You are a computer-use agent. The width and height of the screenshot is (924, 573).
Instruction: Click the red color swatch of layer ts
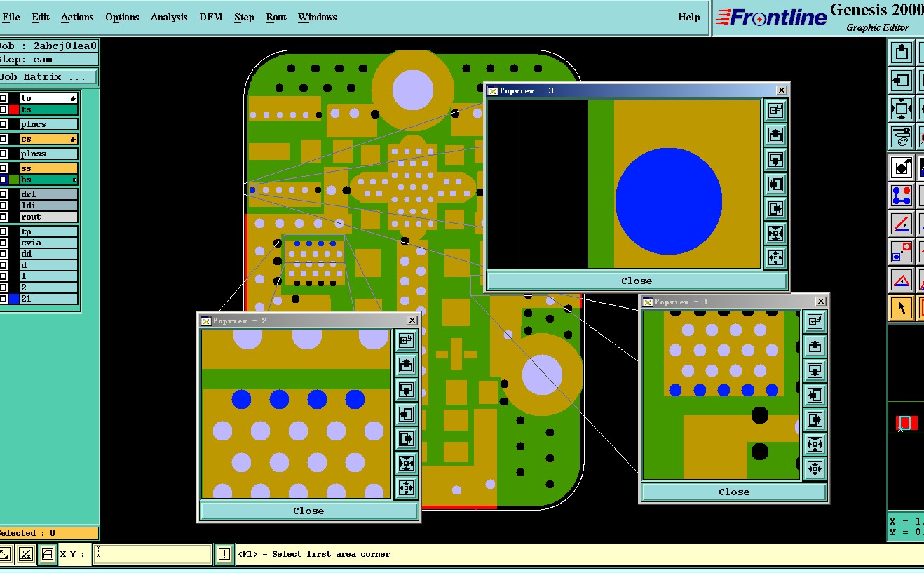click(x=13, y=109)
